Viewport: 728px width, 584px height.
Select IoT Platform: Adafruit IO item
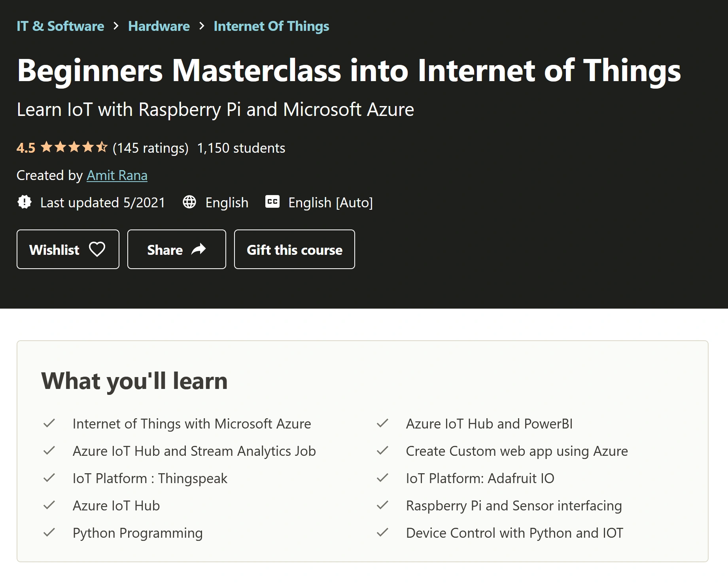coord(480,478)
